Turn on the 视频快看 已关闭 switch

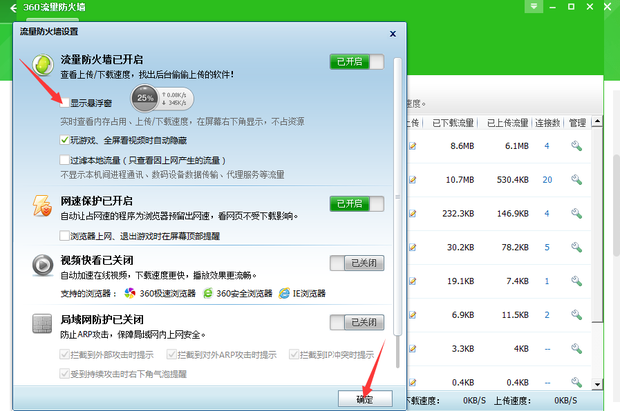pyautogui.click(x=357, y=263)
